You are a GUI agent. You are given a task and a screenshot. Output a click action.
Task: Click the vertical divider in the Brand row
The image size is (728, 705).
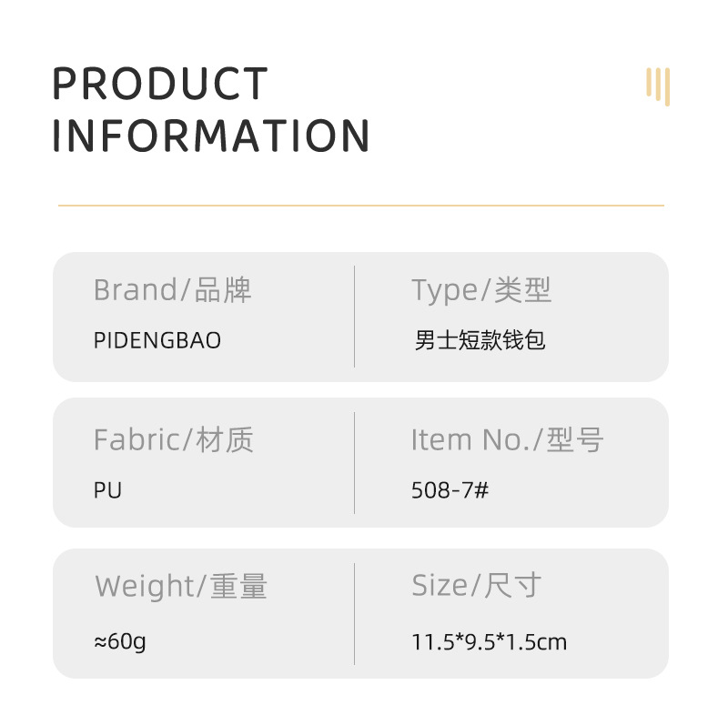tap(354, 317)
